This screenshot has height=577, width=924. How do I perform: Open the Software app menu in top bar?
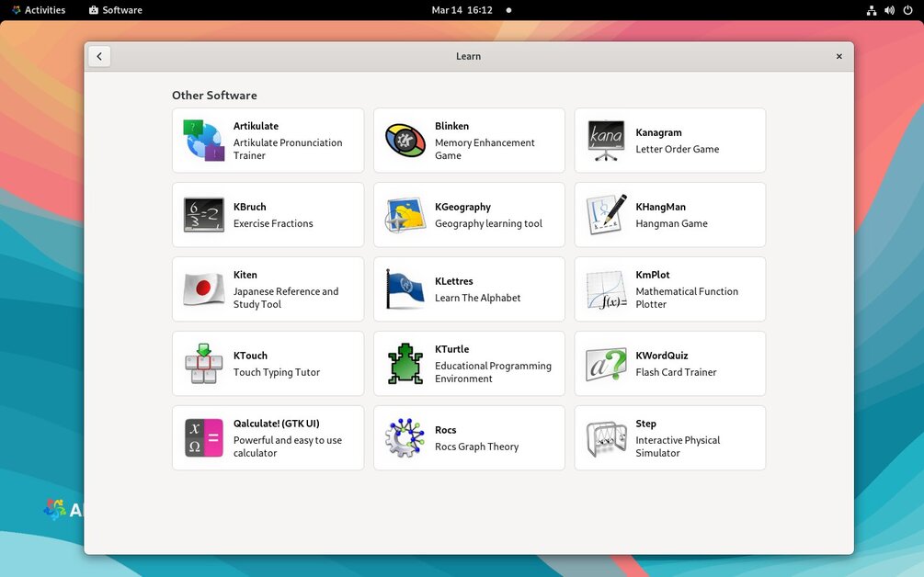tap(116, 10)
